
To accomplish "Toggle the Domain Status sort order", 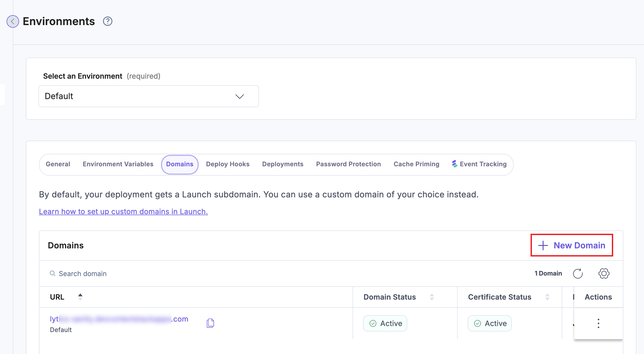I will tap(432, 297).
